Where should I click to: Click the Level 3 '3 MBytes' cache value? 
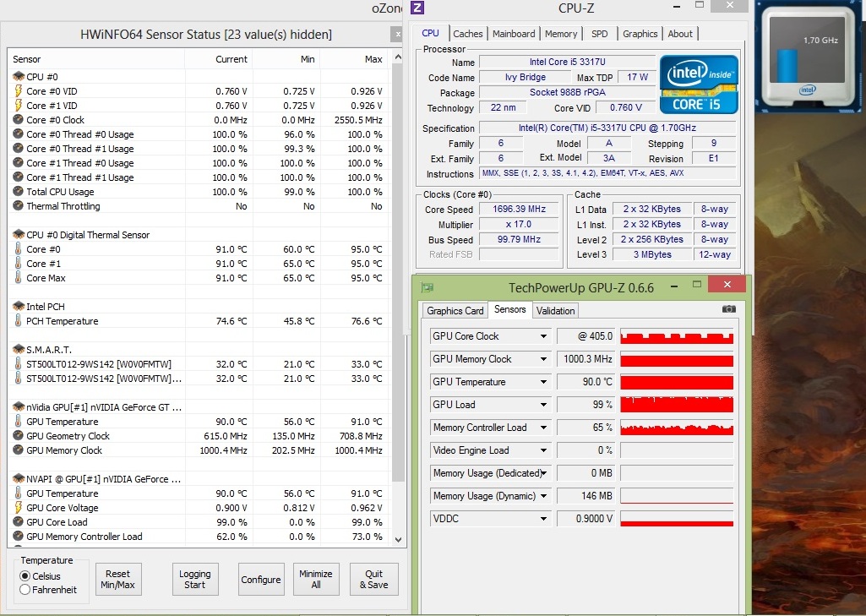[x=652, y=254]
